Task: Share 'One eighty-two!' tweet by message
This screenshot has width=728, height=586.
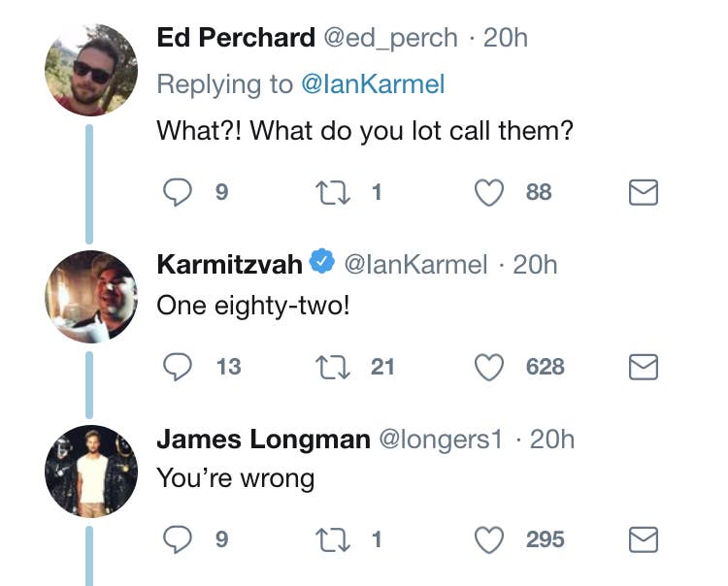Action: tap(644, 367)
